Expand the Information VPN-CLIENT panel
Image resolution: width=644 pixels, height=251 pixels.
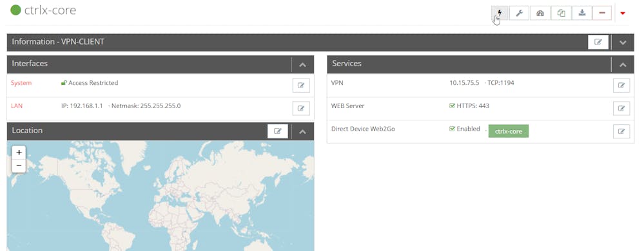[623, 42]
